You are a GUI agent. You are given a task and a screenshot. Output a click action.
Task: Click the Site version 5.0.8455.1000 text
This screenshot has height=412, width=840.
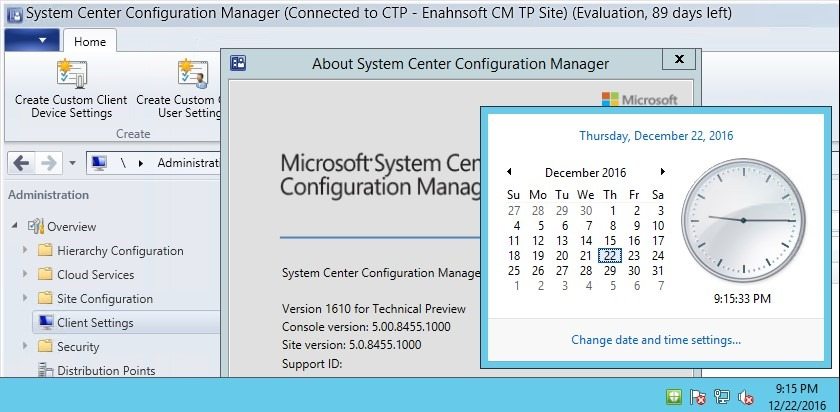point(351,344)
